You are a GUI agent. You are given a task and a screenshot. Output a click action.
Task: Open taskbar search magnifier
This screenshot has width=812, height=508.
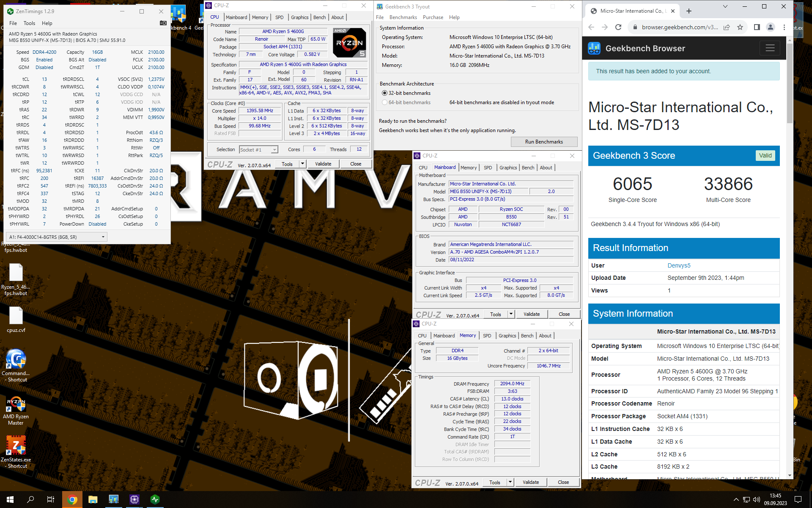pyautogui.click(x=30, y=500)
